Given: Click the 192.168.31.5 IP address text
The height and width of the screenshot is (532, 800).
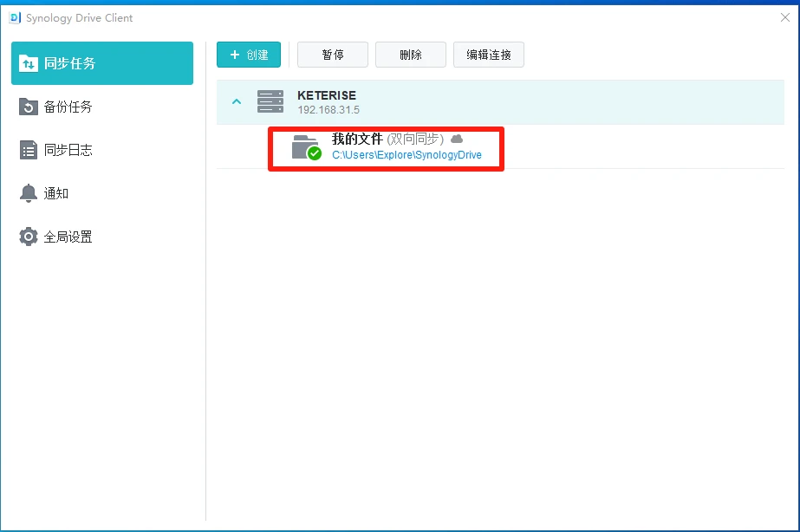Looking at the screenshot, I should (x=328, y=110).
